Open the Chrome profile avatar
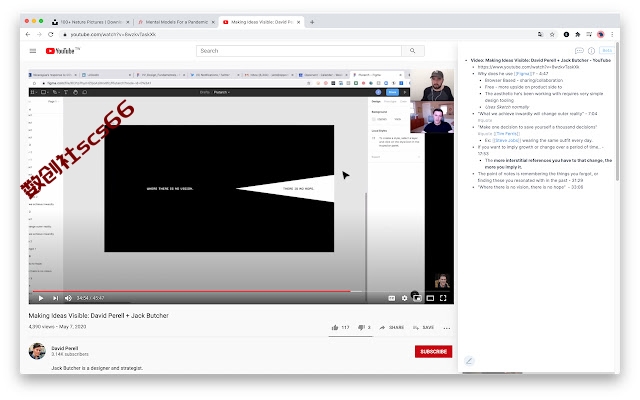 tap(600, 35)
